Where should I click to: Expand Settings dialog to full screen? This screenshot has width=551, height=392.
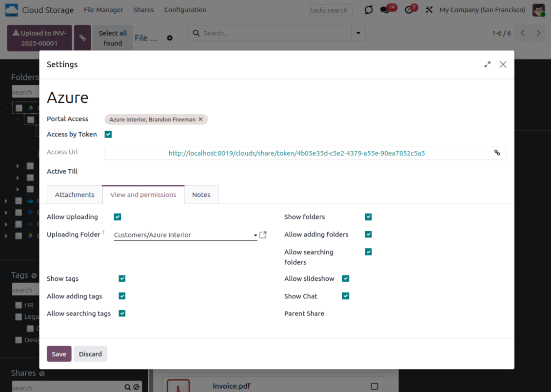coord(487,64)
